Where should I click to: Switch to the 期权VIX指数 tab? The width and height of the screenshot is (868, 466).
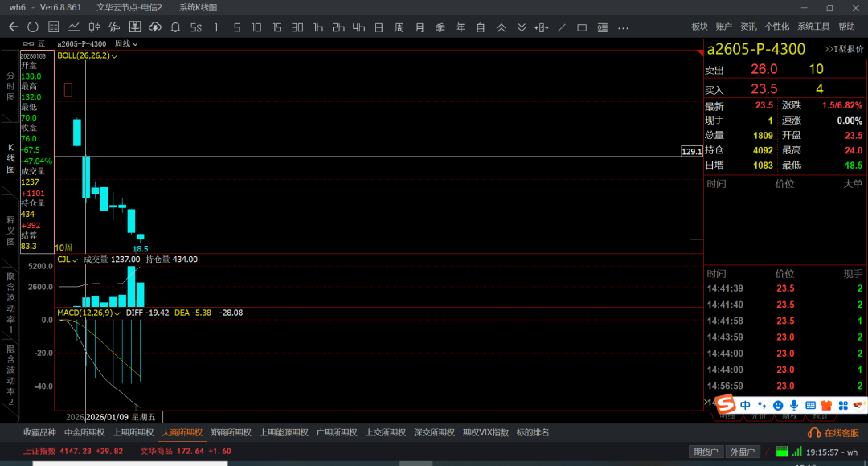click(x=485, y=433)
